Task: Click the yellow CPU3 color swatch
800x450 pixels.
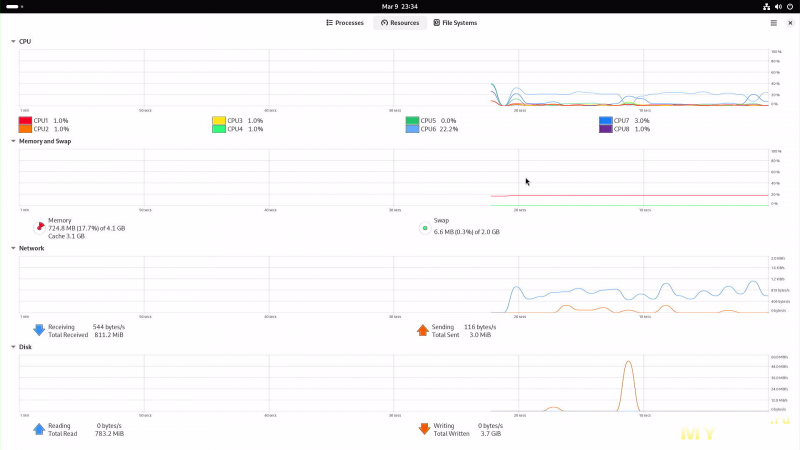Action: point(218,120)
